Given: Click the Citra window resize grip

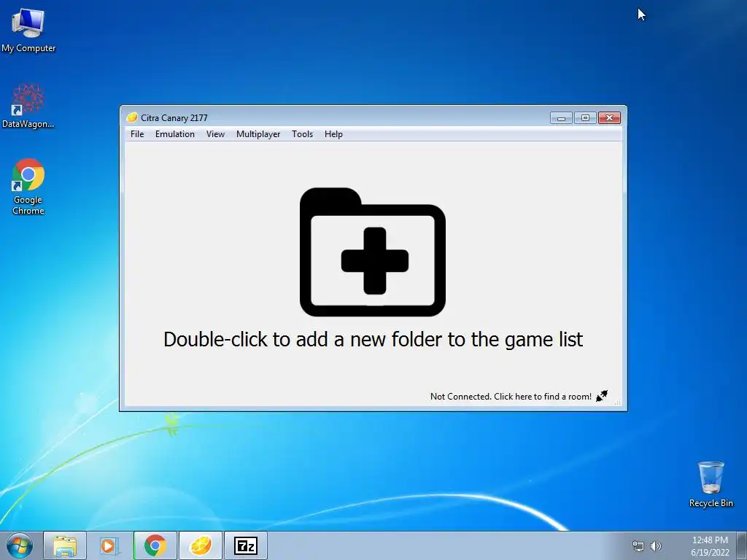Looking at the screenshot, I should [x=618, y=402].
